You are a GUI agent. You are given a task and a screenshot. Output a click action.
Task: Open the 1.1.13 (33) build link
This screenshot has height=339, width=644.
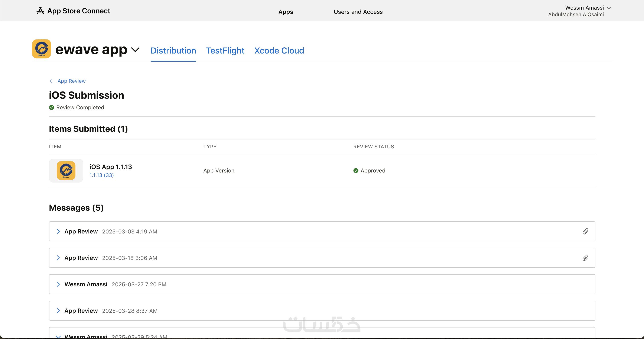pyautogui.click(x=101, y=175)
